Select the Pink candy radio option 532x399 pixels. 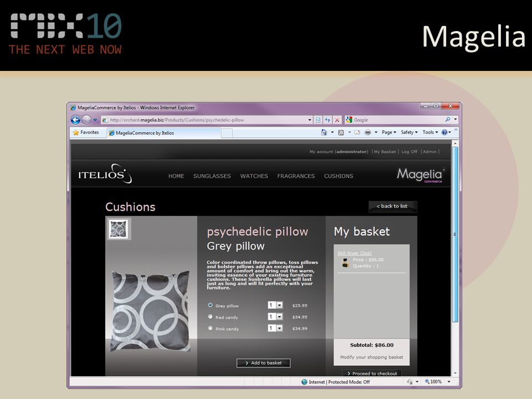tap(211, 328)
